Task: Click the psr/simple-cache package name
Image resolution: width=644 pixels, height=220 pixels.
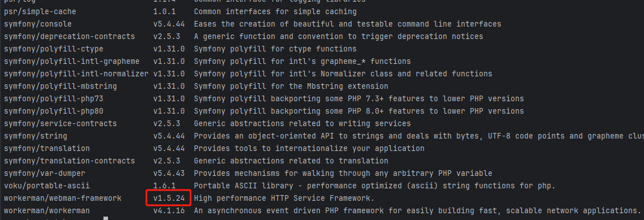Action: (40, 12)
